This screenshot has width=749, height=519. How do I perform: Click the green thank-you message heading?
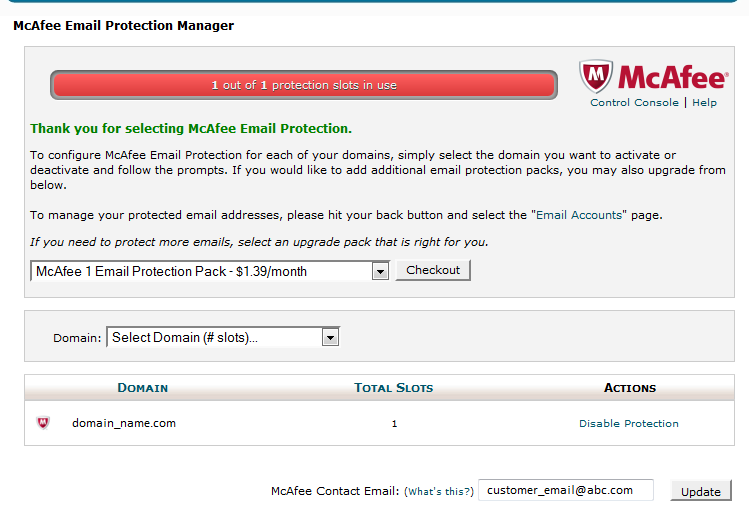[x=190, y=129]
